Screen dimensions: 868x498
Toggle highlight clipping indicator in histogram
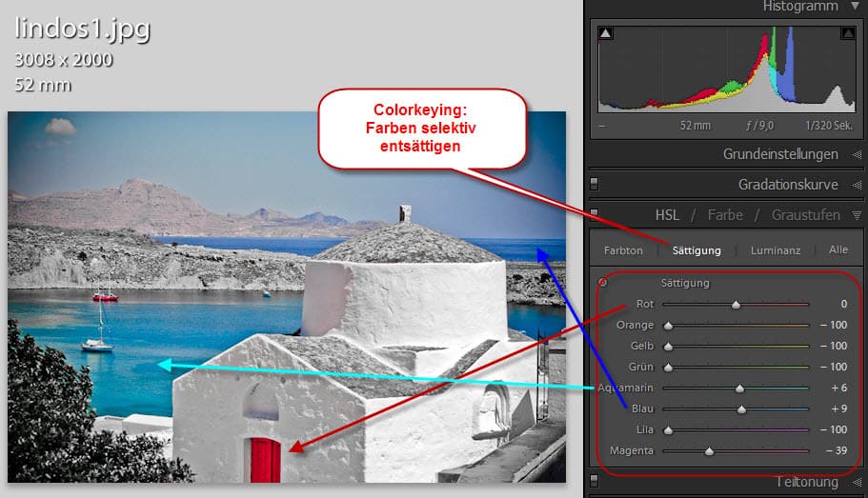(847, 34)
